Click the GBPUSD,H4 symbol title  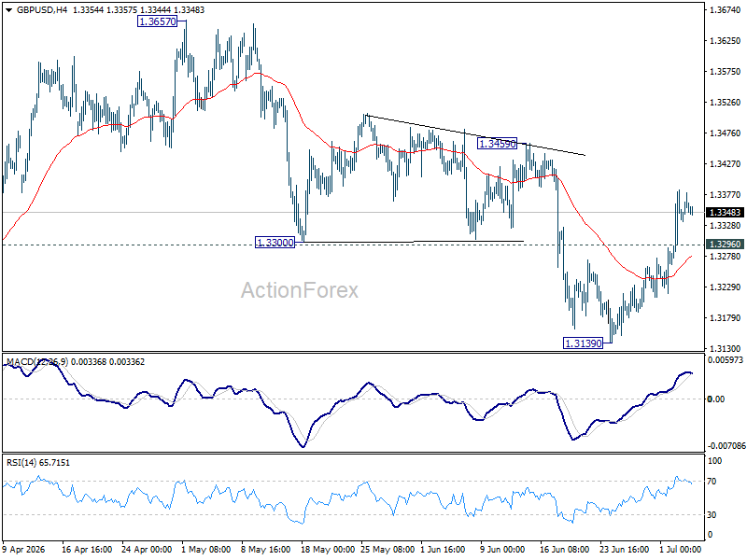(42, 10)
